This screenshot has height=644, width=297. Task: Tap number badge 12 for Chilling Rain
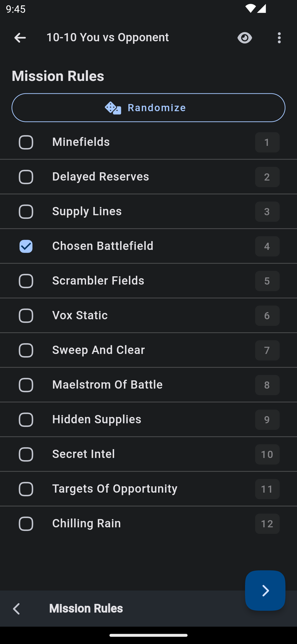(267, 524)
